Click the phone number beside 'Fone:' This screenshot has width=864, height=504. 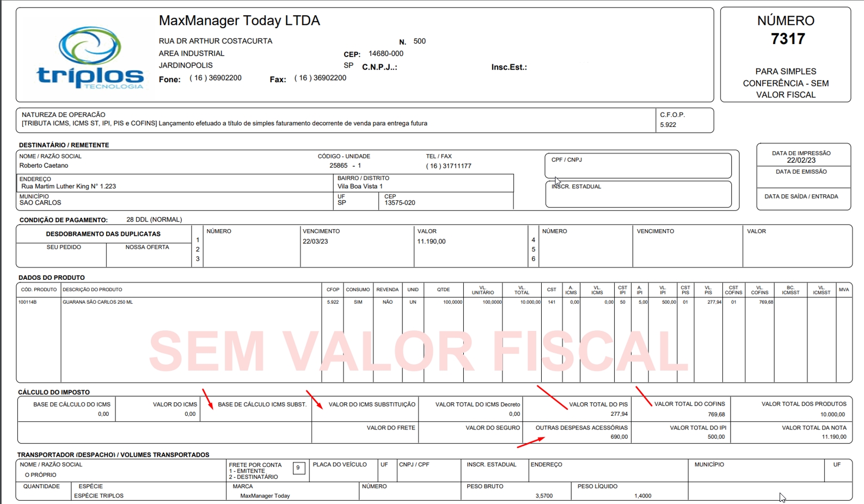pos(216,78)
